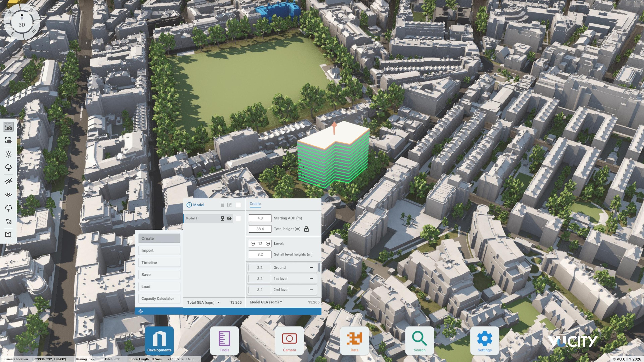The width and height of the screenshot is (644, 362).
Task: Open the Total GEA (sqm) dropdown
Action: click(x=203, y=302)
